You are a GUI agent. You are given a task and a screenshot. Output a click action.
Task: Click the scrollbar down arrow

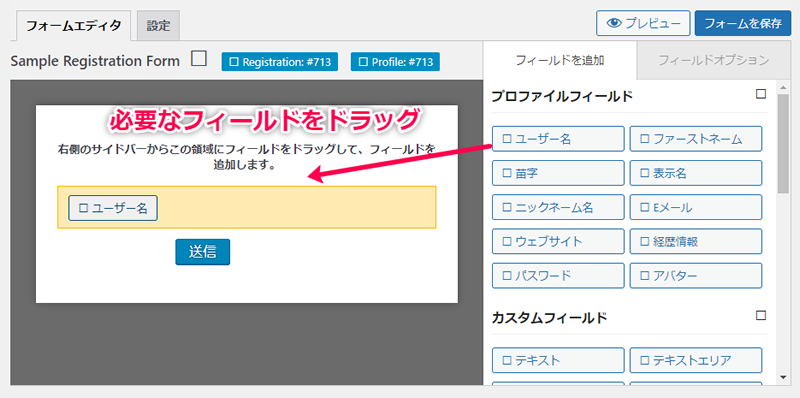point(783,377)
